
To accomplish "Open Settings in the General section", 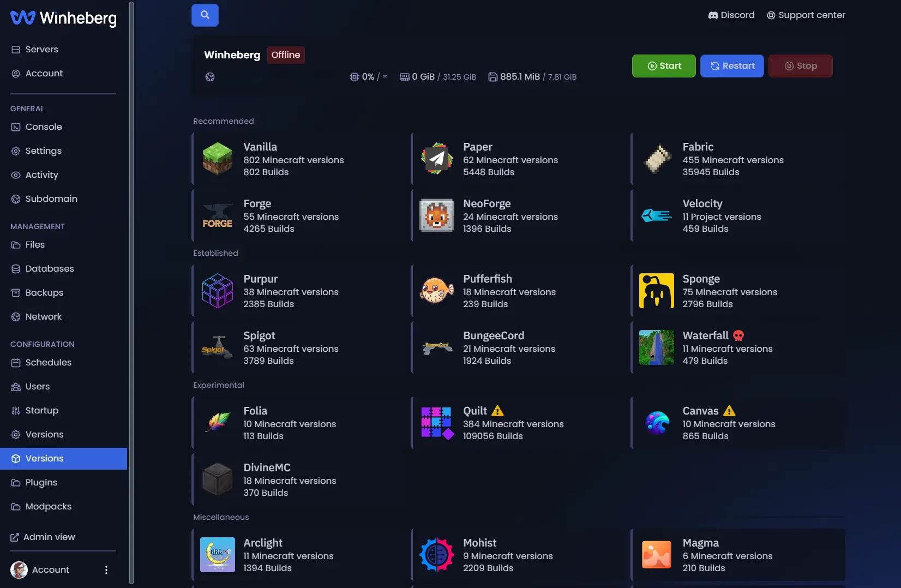I will [64, 151].
